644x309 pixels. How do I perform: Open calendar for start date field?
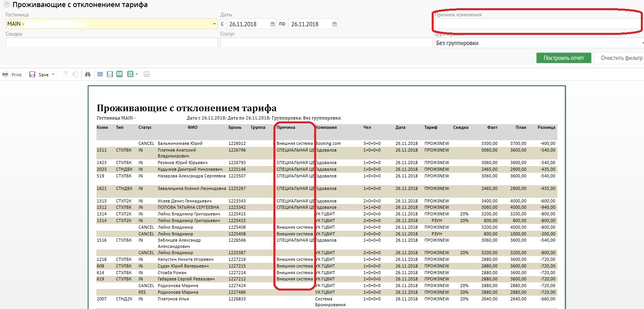pyautogui.click(x=273, y=24)
